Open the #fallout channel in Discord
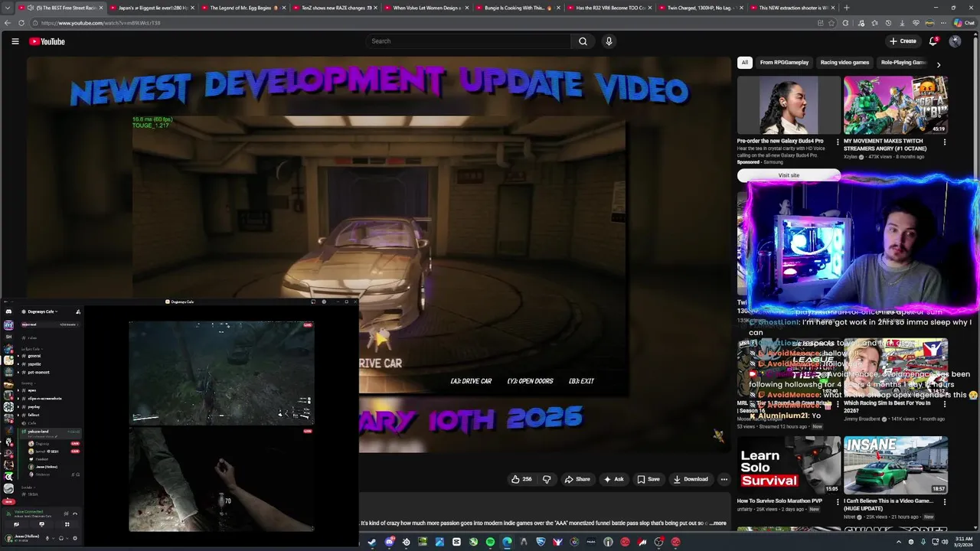980x551 pixels. [34, 415]
